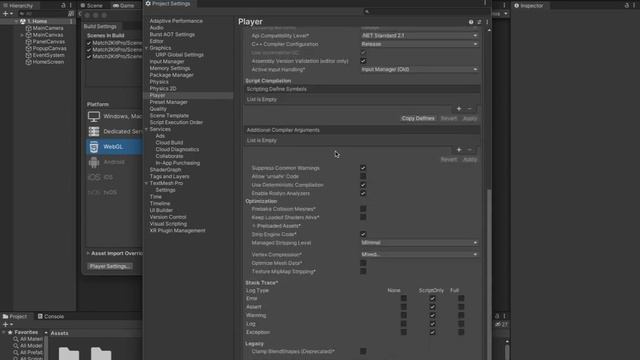Open Vertex Compression dropdown
Image resolution: width=640 pixels, height=360 pixels.
[x=419, y=254]
